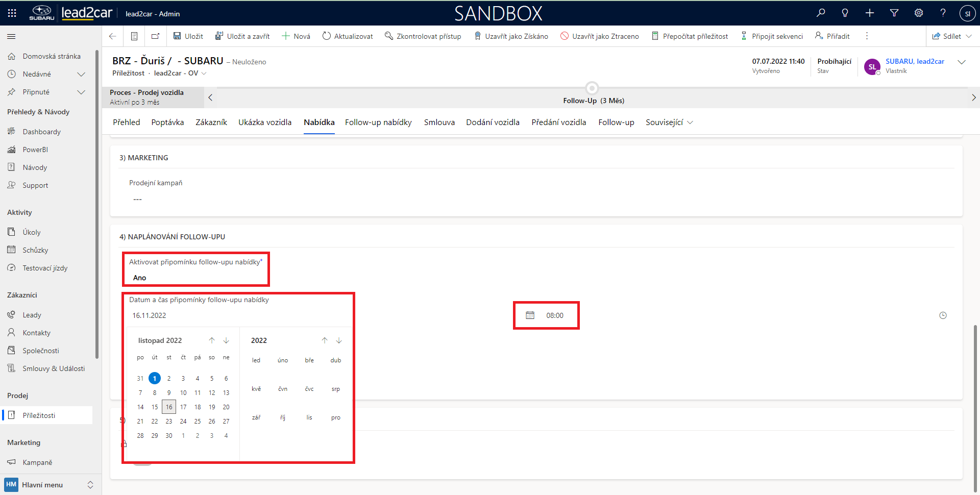Open the Zákazník tab
This screenshot has height=495, width=980.
click(x=211, y=122)
